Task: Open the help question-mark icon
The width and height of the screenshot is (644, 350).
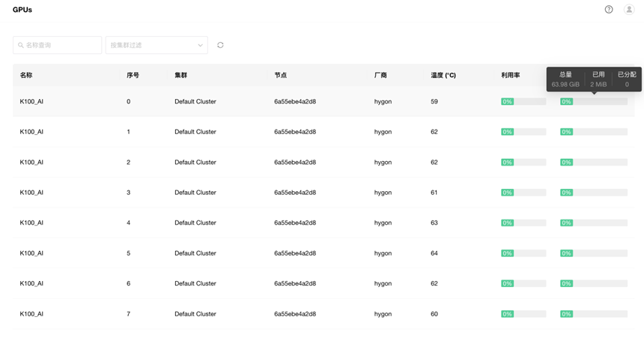Action: coord(609,10)
